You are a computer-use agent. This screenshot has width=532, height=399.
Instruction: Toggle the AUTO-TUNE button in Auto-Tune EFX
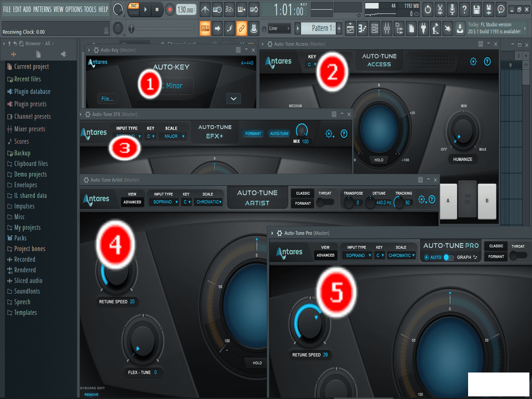click(x=279, y=134)
